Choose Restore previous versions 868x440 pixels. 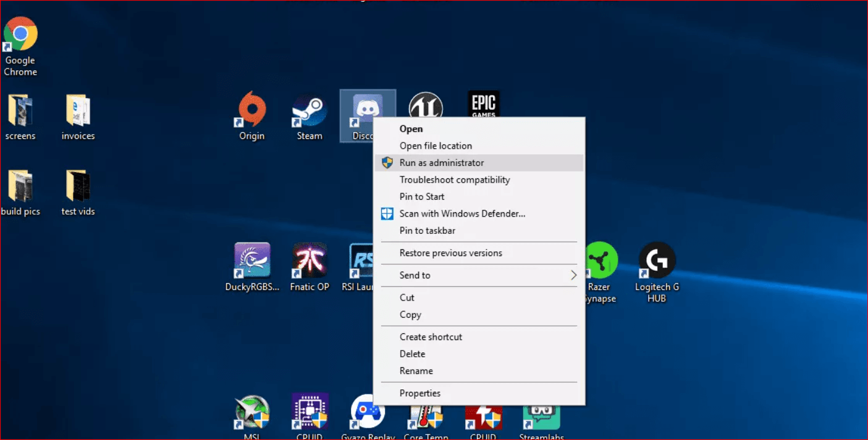(479, 253)
